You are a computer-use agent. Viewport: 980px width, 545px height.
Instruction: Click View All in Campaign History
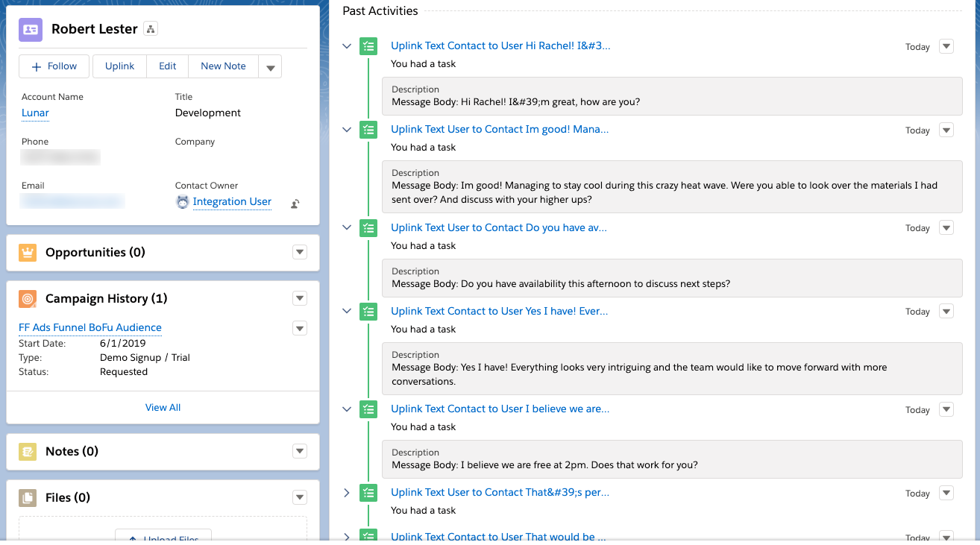(163, 408)
